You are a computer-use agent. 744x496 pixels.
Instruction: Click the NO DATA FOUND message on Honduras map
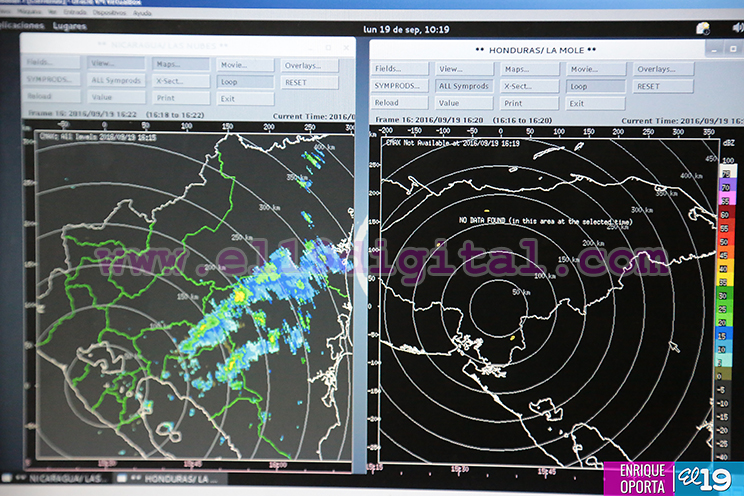point(546,221)
